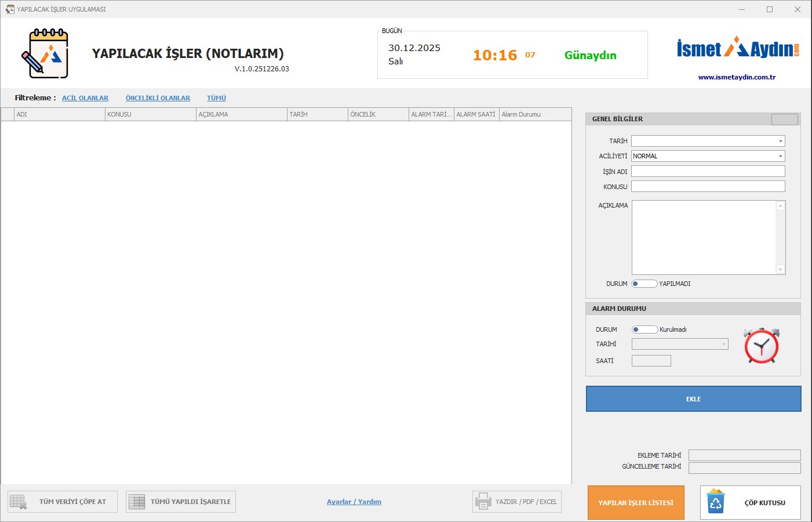Expand the Aciliyeti NORMAL dropdown
This screenshot has width=812, height=522.
(x=780, y=156)
